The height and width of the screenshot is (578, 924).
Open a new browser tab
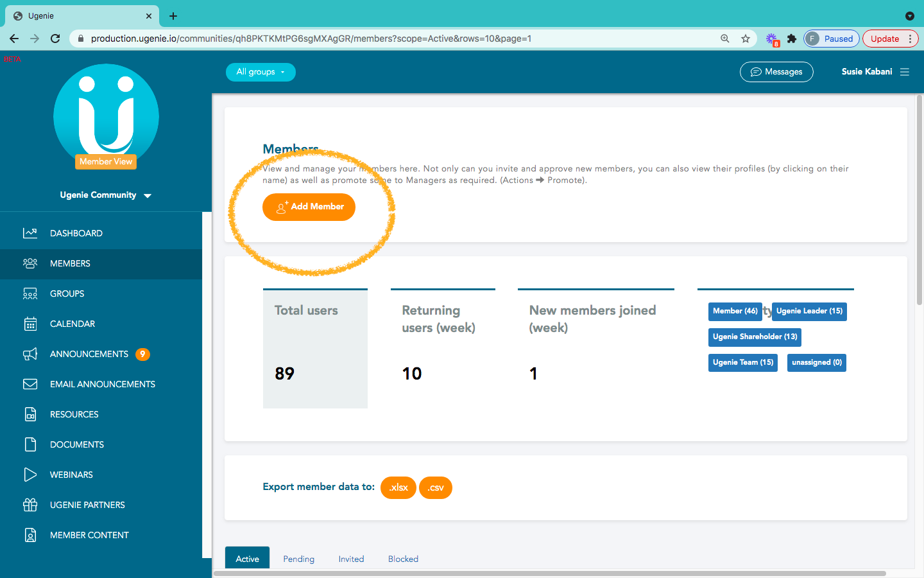coord(173,16)
